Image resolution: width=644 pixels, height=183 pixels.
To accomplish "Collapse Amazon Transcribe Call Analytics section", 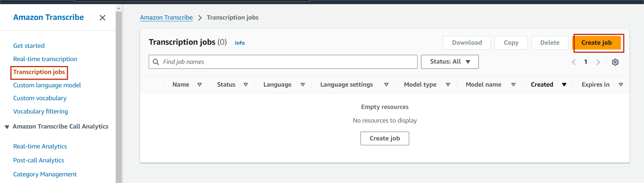I will 7,127.
